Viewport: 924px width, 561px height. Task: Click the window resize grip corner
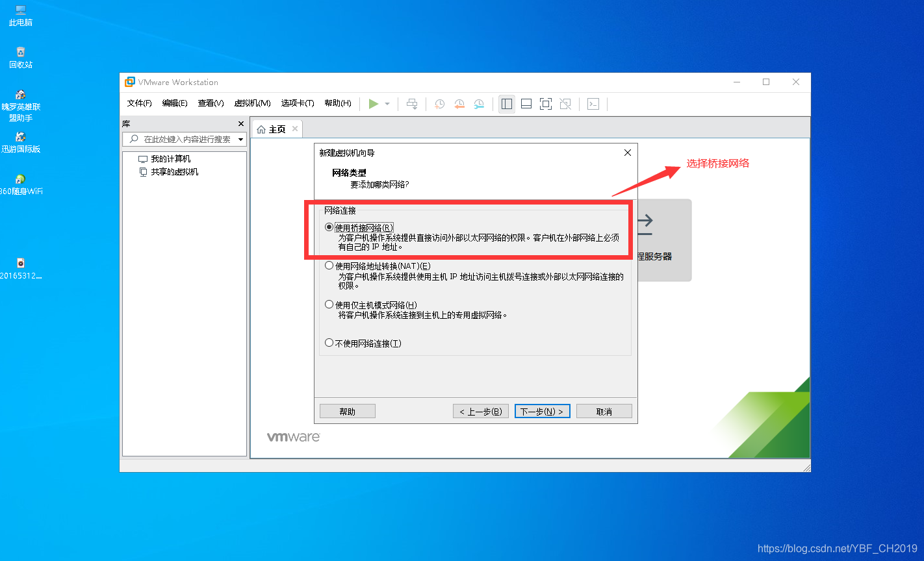coord(806,467)
